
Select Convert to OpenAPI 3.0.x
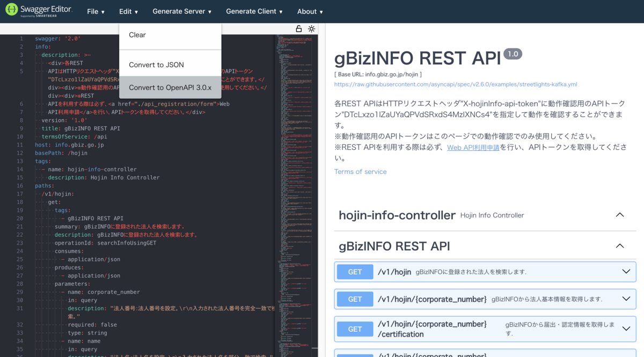[170, 88]
